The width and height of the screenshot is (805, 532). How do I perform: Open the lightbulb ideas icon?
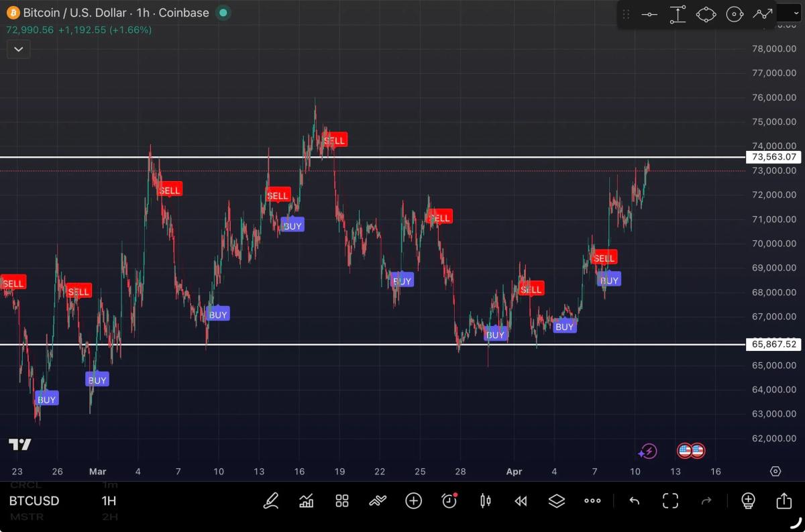(x=748, y=500)
